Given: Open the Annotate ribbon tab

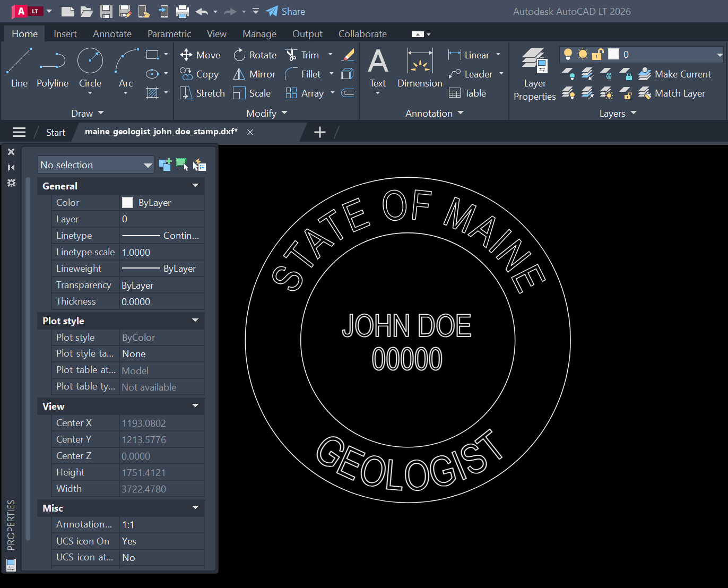Looking at the screenshot, I should (x=112, y=33).
